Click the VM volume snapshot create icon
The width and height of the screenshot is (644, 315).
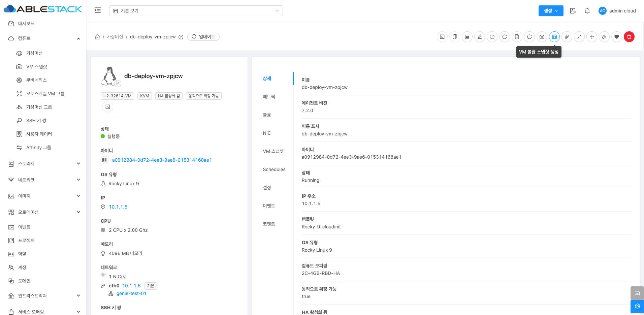click(x=554, y=37)
